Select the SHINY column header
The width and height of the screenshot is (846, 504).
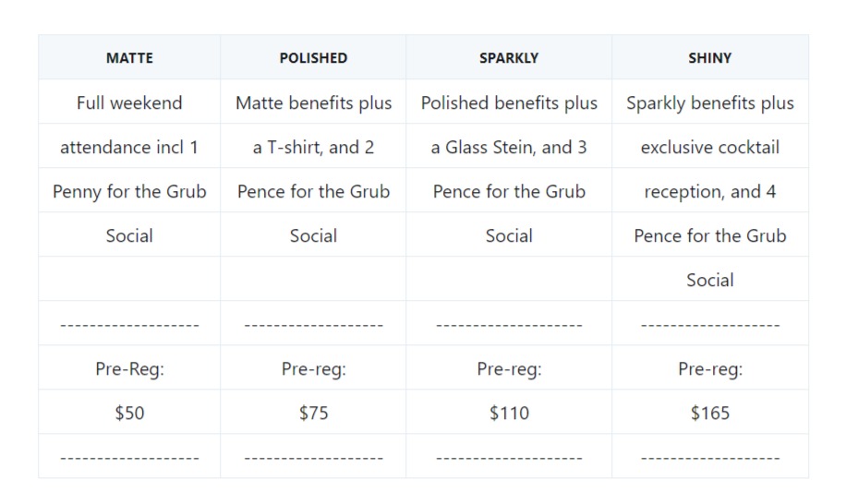[x=709, y=57]
